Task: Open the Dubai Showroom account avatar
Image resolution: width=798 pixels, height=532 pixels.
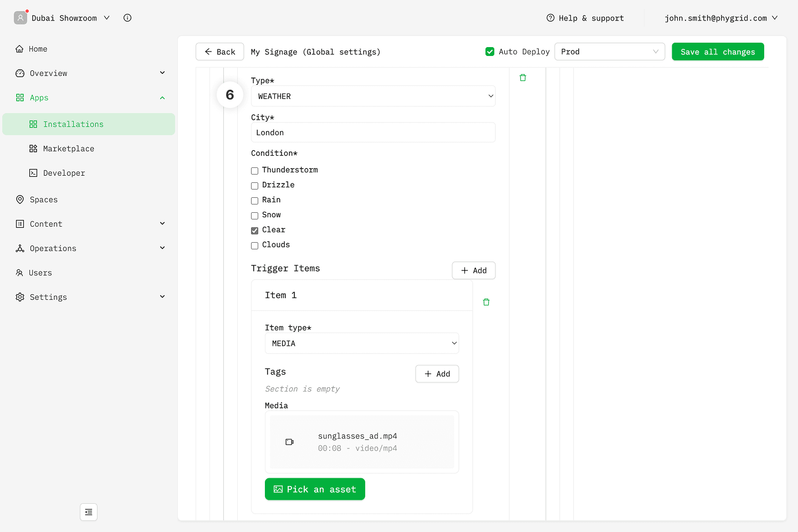Action: point(21,18)
